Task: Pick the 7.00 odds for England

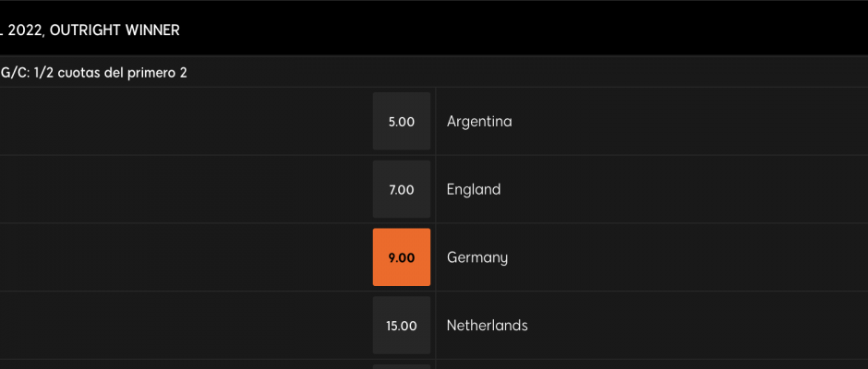Action: (x=402, y=189)
